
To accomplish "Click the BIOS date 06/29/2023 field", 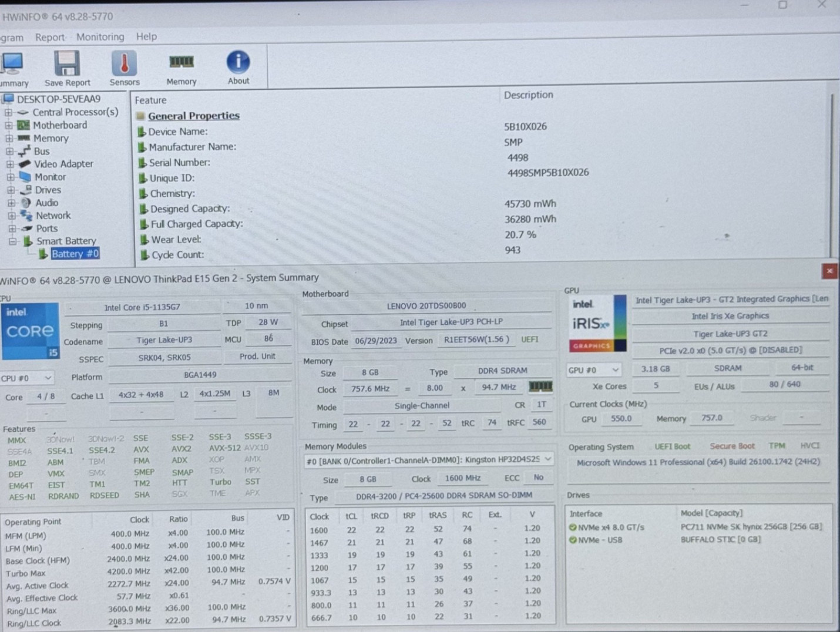I will (x=376, y=341).
